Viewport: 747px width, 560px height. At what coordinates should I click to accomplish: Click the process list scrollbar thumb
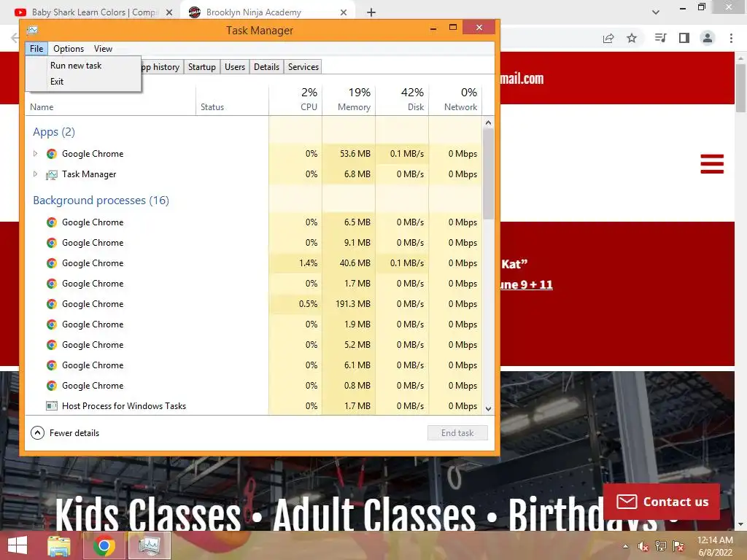coord(488,174)
